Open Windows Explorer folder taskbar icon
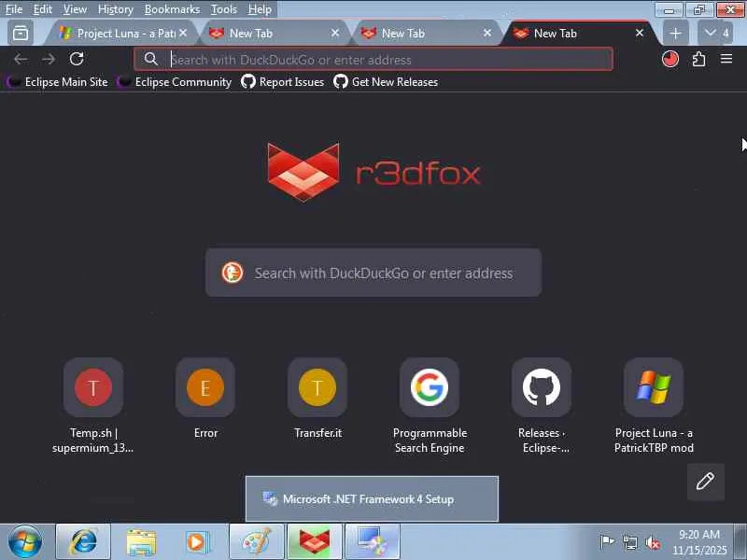Viewport: 747px width, 560px height. [x=141, y=542]
